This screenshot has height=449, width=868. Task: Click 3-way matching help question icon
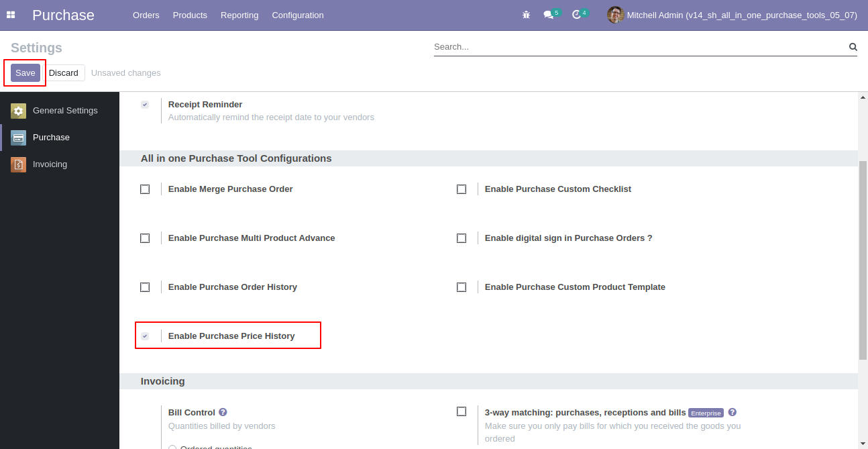pos(733,412)
